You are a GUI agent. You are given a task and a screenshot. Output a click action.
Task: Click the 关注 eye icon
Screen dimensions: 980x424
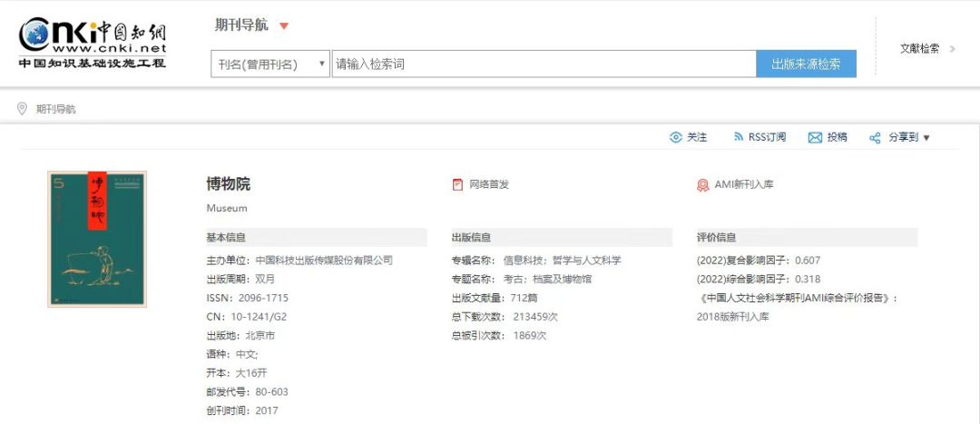click(x=676, y=138)
